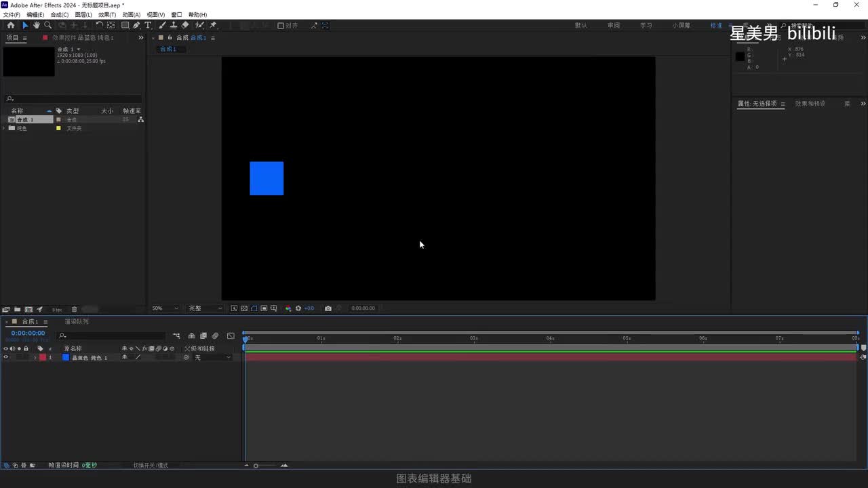This screenshot has width=868, height=488.
Task: Open the parent 无 dropdown for layer 1
Action: pos(213,357)
